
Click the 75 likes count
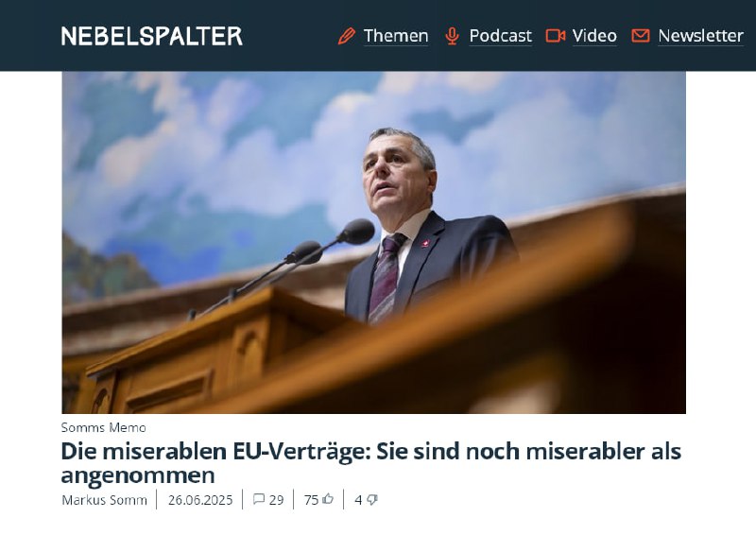[x=311, y=500]
